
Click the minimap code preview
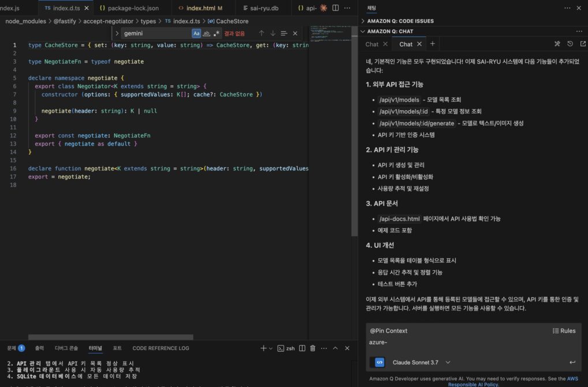tap(329, 34)
